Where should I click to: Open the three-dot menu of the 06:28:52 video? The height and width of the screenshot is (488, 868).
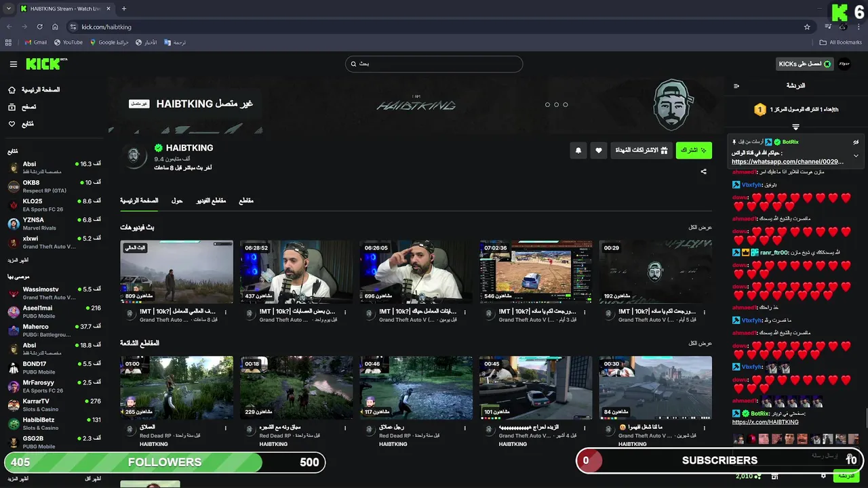coord(344,312)
